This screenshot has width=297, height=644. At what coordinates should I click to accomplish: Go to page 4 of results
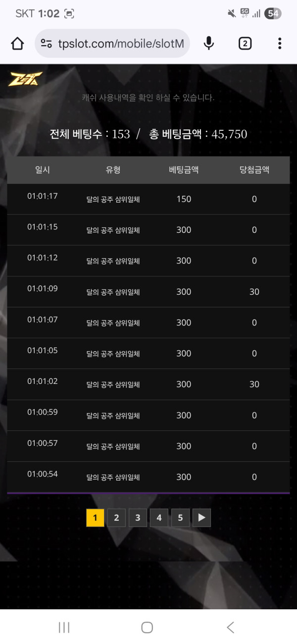tap(159, 518)
